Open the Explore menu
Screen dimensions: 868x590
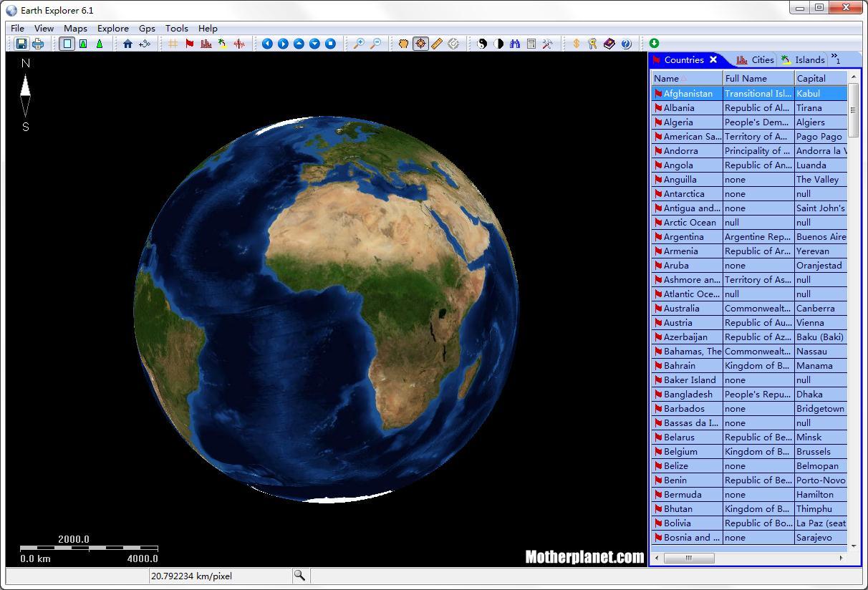tap(113, 29)
